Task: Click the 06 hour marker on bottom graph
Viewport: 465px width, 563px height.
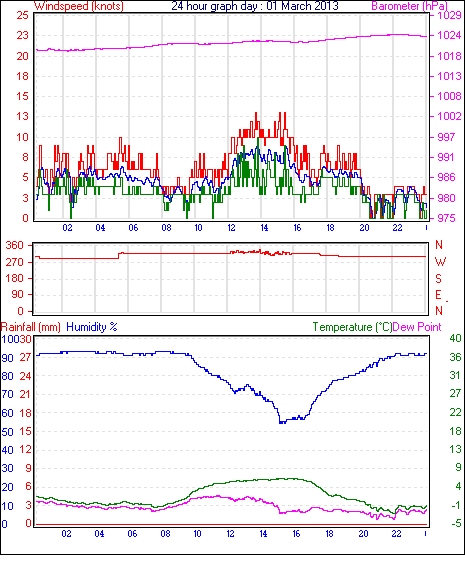Action: coord(132,534)
